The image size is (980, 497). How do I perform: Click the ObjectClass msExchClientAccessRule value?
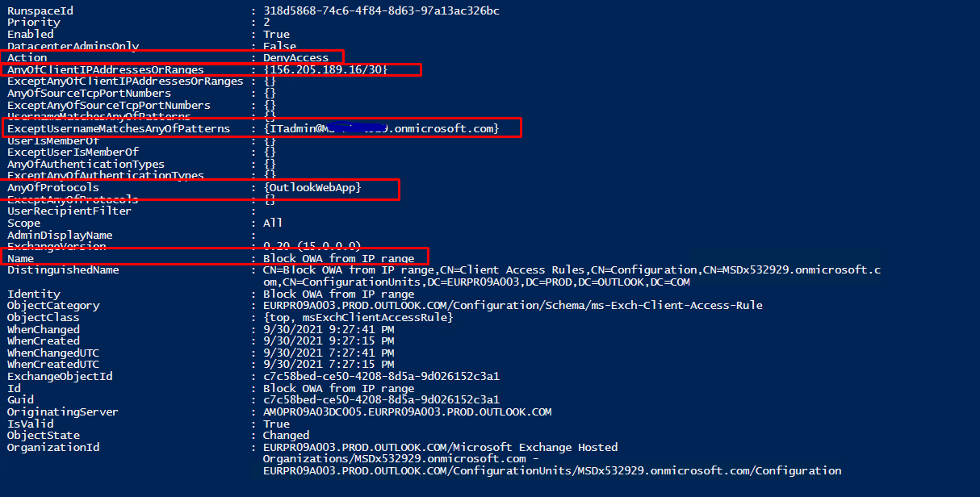click(x=358, y=317)
